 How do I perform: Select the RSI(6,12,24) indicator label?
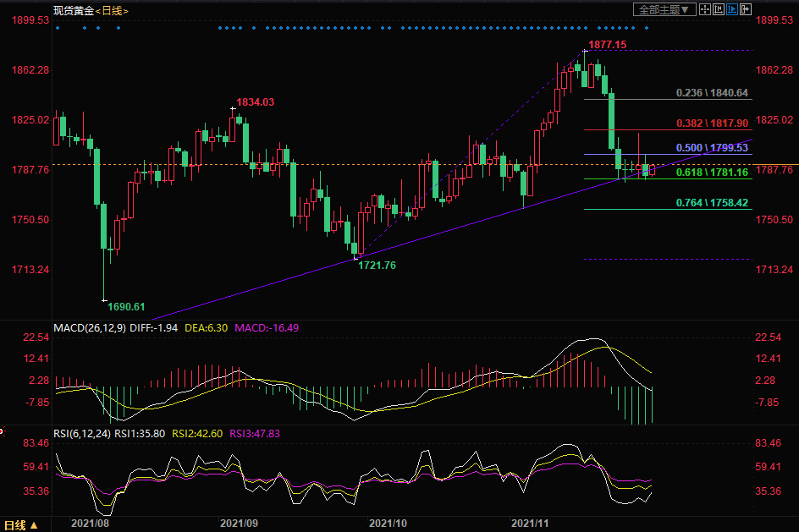point(82,433)
